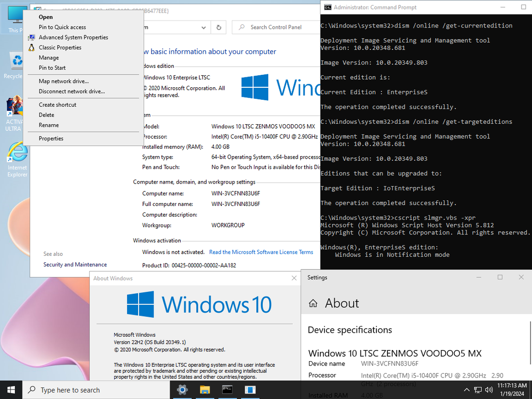Click the WORKGROUP value in System window
The height and width of the screenshot is (399, 532).
(228, 225)
